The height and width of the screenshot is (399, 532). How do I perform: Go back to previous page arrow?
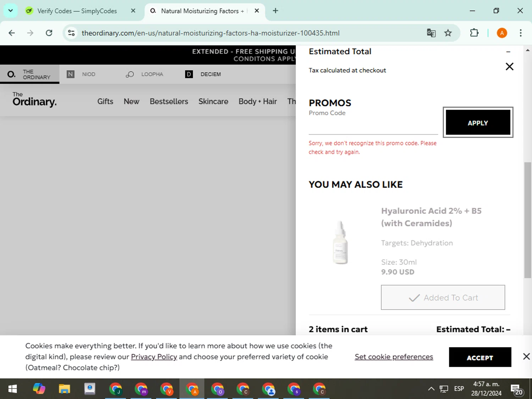[x=12, y=33]
